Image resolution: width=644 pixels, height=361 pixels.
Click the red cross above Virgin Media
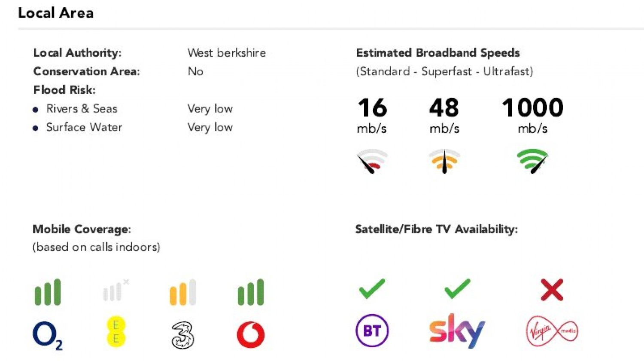pos(552,290)
